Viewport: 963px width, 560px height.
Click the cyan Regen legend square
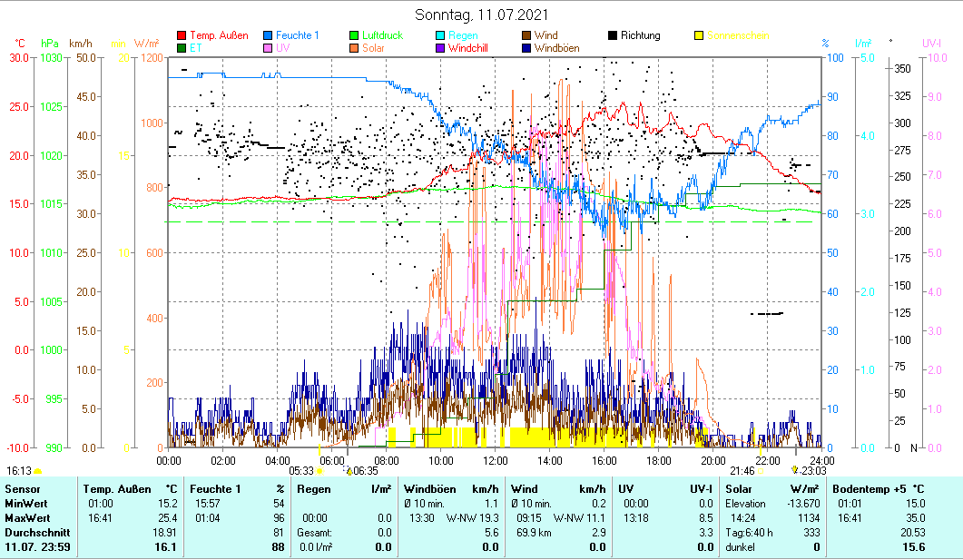[440, 36]
